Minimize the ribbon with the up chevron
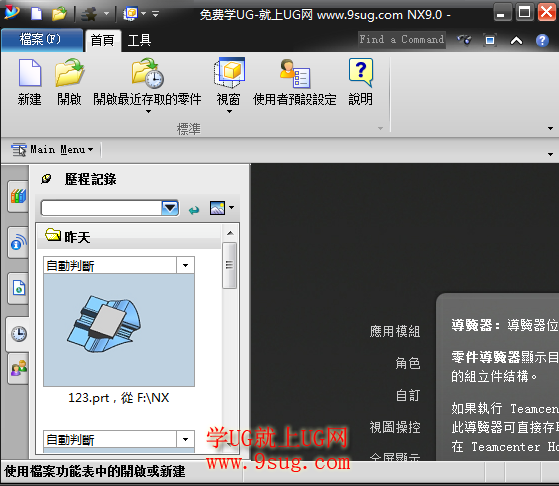Viewport: 559px width, 486px height. pos(516,40)
